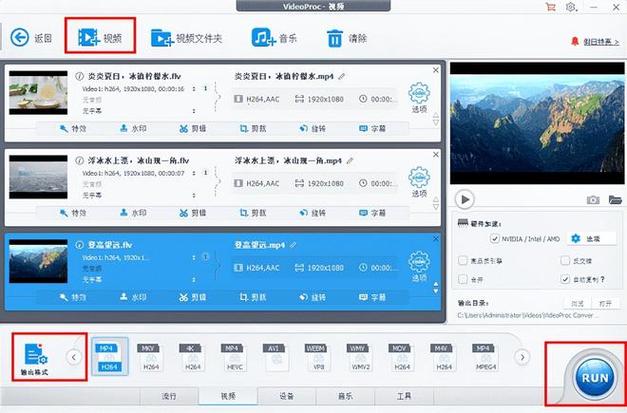The height and width of the screenshot is (413, 627).
Task: Open Watermark (水印) for 登高望远 video
Action: [x=133, y=297]
